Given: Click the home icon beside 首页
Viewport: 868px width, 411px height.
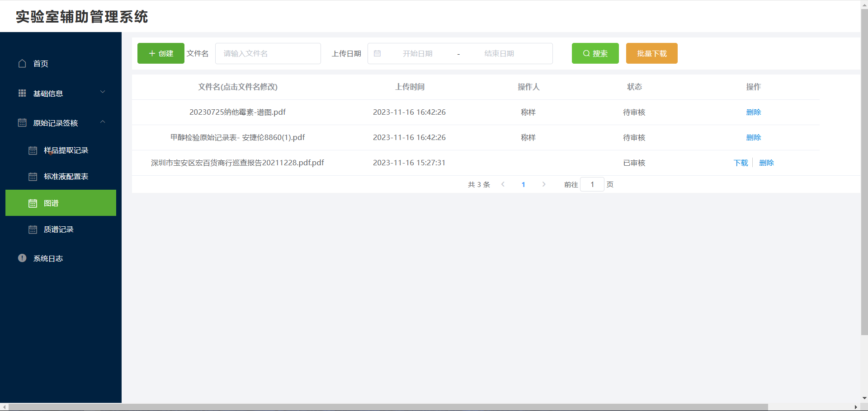Looking at the screenshot, I should 22,64.
